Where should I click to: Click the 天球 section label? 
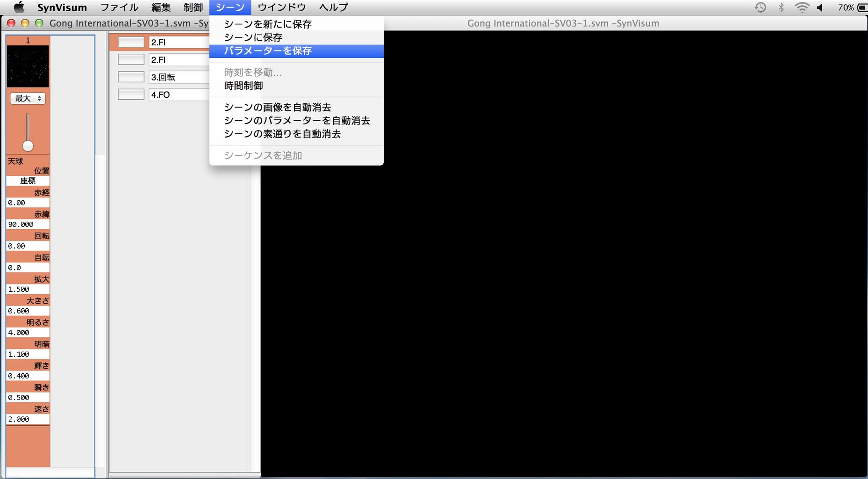point(15,161)
